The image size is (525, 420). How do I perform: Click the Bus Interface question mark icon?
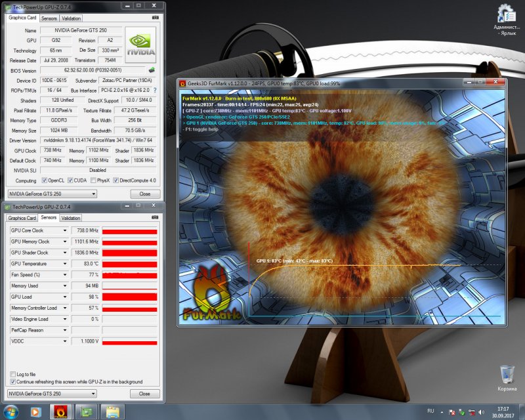pos(155,90)
